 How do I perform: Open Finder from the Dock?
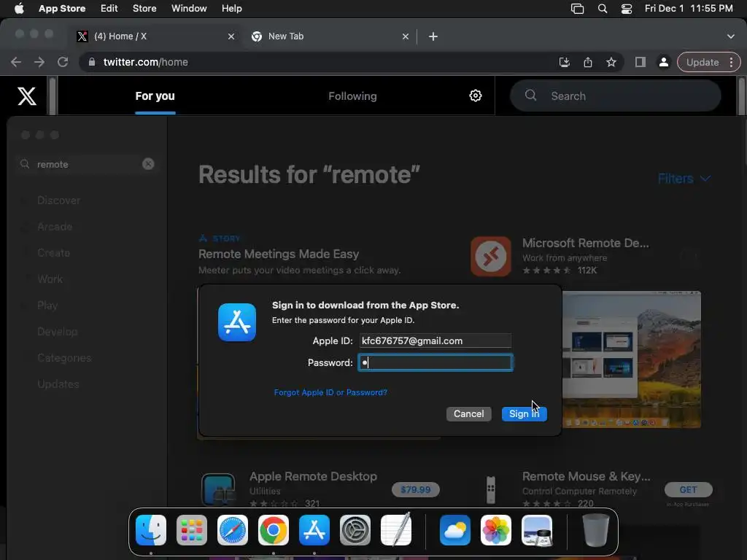(151, 530)
